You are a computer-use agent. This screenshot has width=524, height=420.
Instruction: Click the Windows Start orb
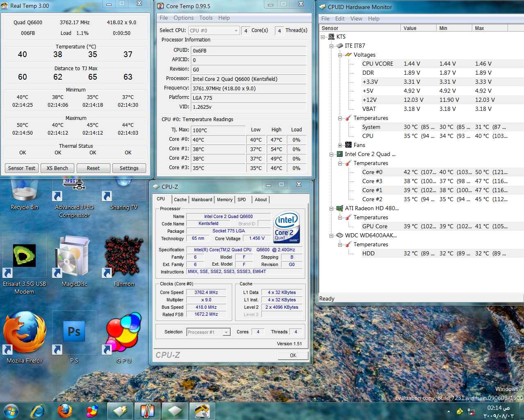(x=11, y=411)
